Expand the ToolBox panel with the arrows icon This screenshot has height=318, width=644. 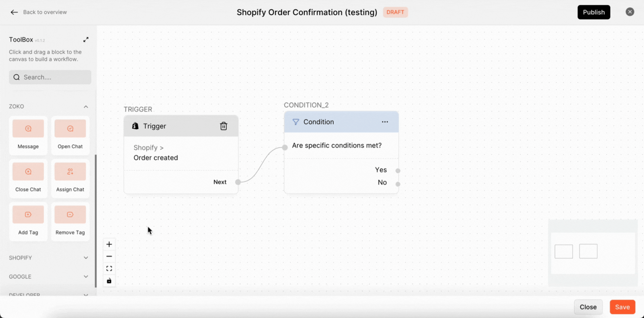[x=86, y=40]
